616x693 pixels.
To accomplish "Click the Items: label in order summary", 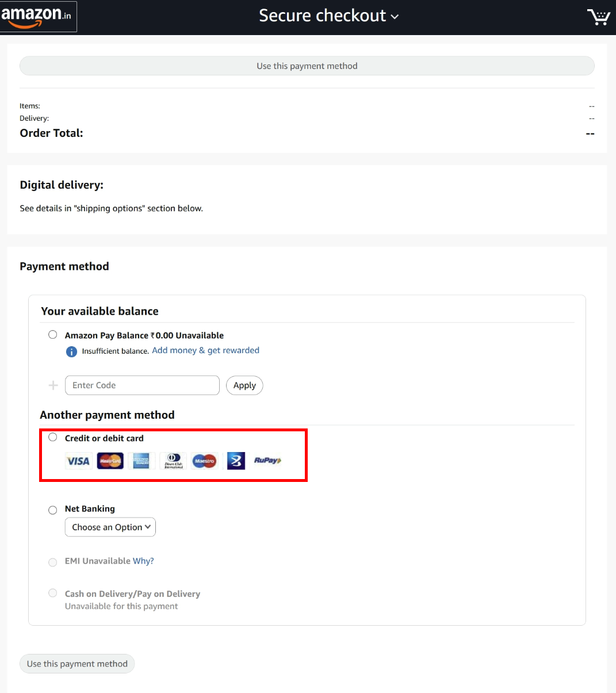I will click(x=30, y=106).
